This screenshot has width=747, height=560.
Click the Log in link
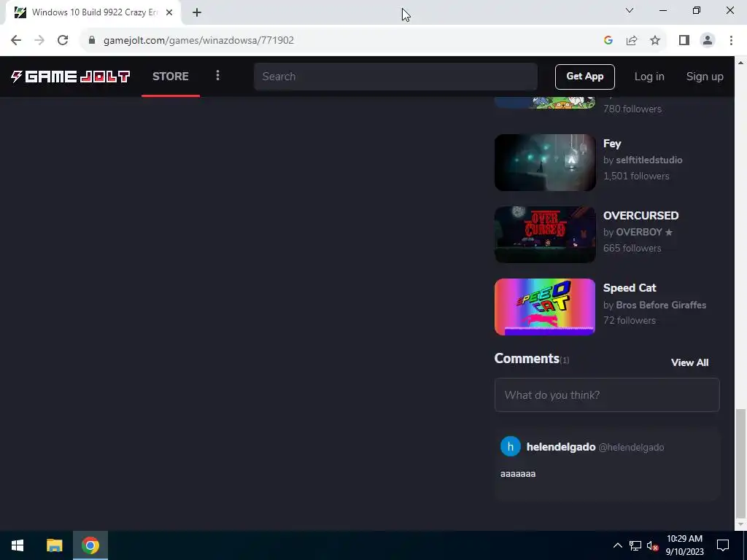coord(649,77)
